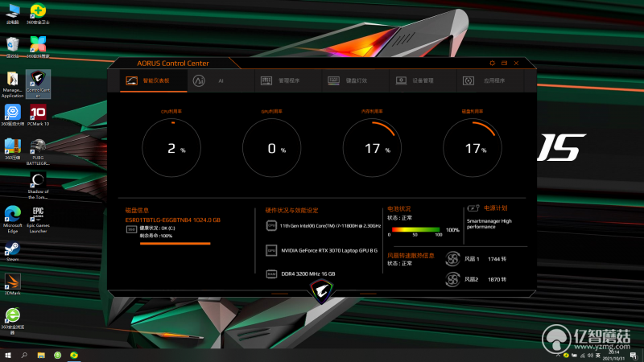Select the 360安全卫士 desktop icon
The image size is (644, 362).
tap(38, 14)
